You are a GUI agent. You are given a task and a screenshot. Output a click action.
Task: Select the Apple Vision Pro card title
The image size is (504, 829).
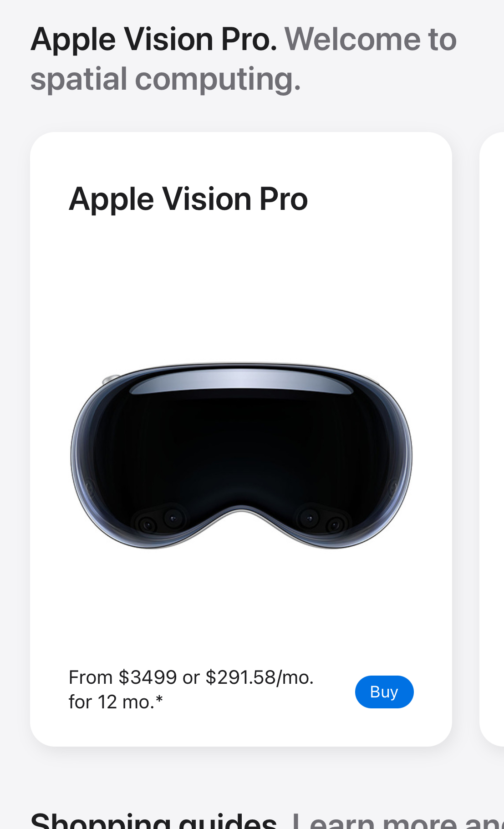point(188,199)
